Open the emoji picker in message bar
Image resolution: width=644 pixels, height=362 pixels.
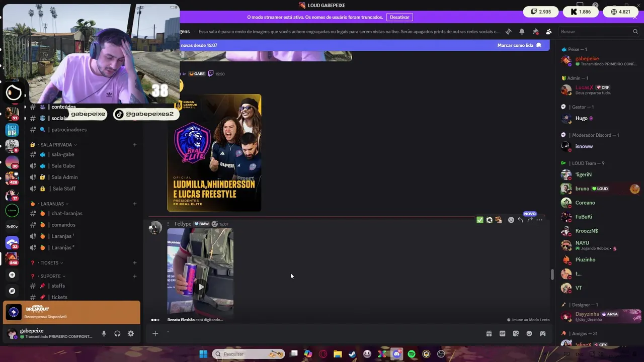[x=529, y=333]
